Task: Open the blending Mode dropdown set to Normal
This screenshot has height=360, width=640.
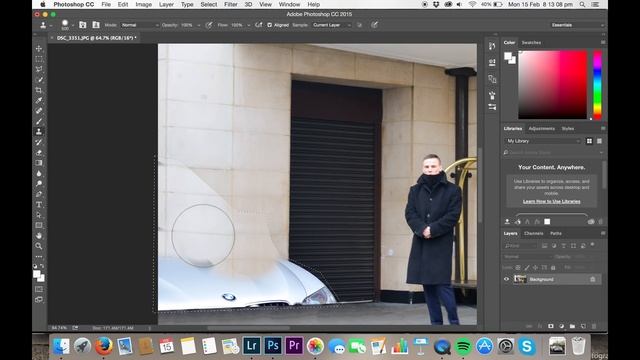Action: click(140, 25)
